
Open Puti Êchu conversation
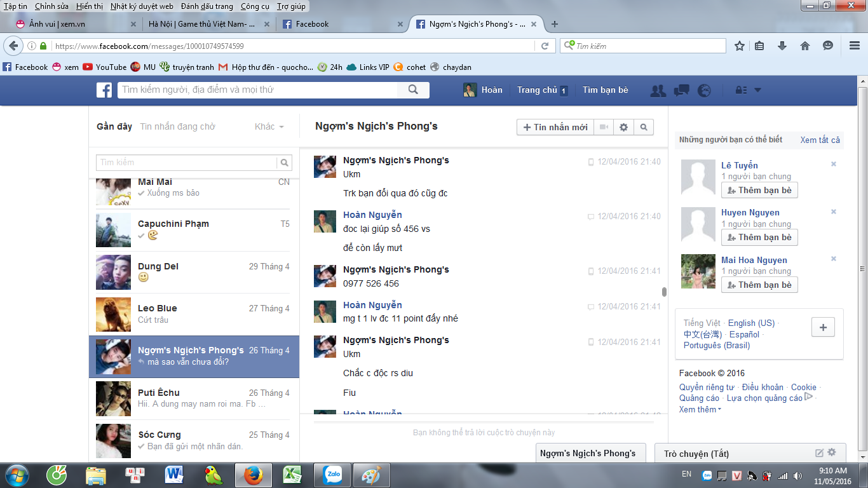click(x=194, y=399)
